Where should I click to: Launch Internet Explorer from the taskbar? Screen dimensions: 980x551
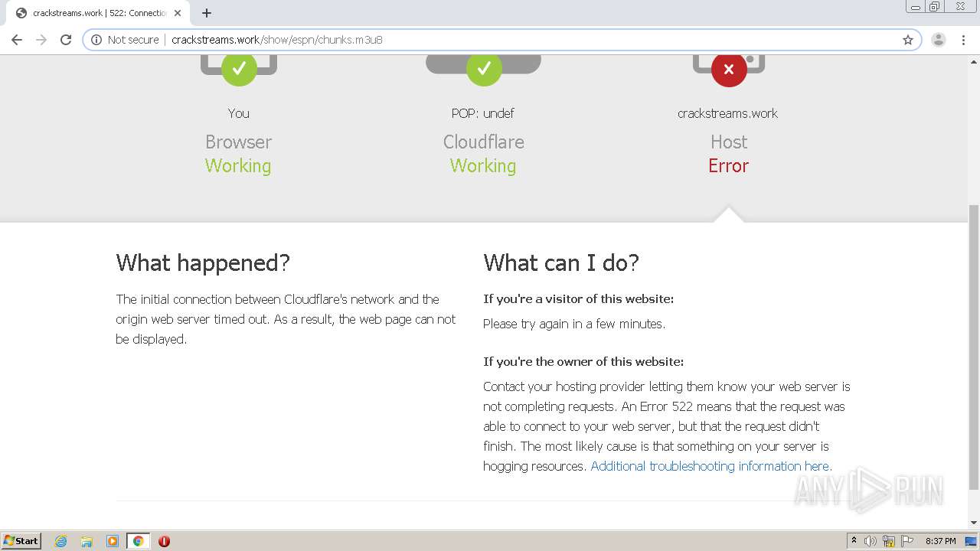pos(61,541)
